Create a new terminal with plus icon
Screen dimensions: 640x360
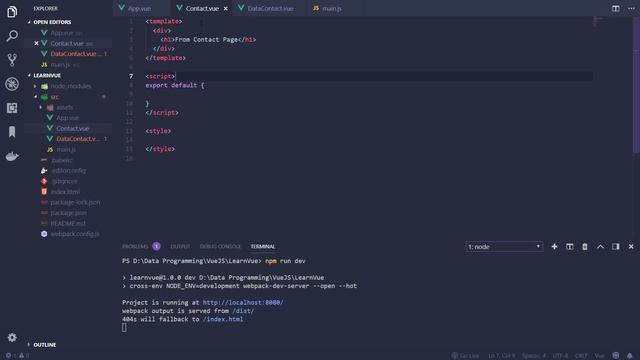554,247
